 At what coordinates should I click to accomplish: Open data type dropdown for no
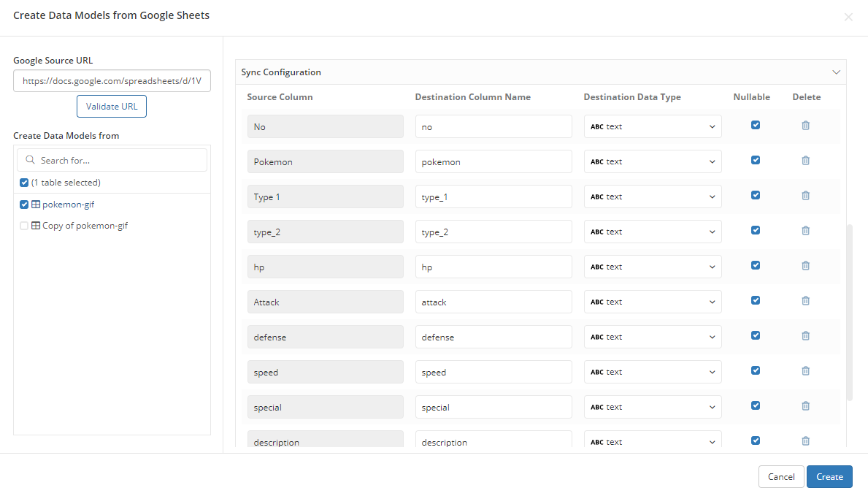(653, 126)
